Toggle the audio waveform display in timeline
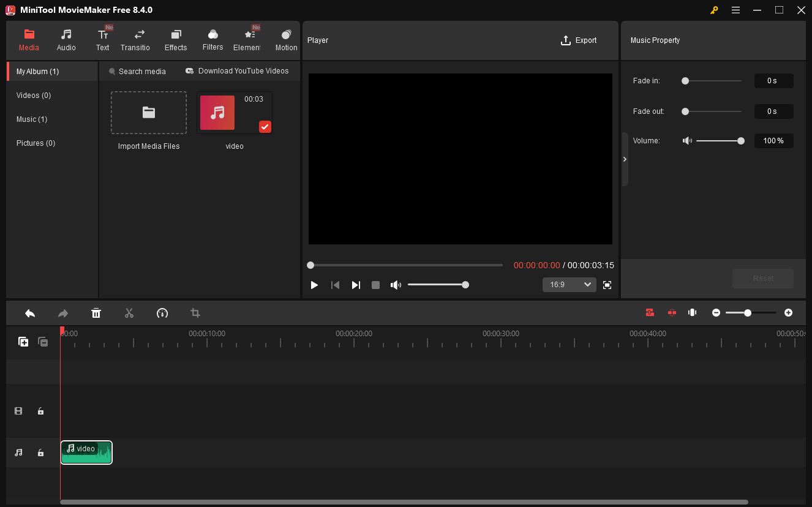Viewport: 812px width, 507px height. 692,312
